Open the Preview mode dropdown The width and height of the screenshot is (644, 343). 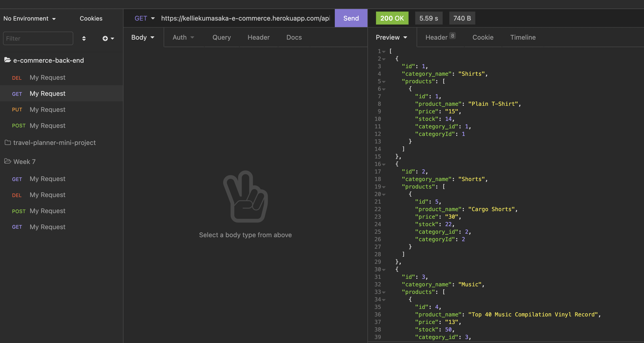pyautogui.click(x=391, y=37)
